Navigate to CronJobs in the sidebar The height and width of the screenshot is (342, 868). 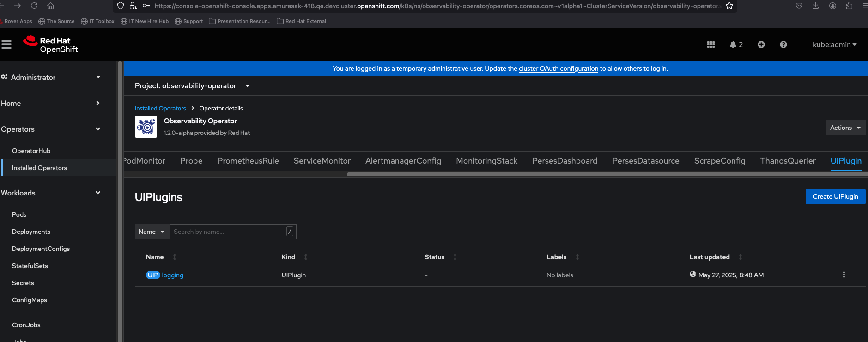(x=26, y=325)
